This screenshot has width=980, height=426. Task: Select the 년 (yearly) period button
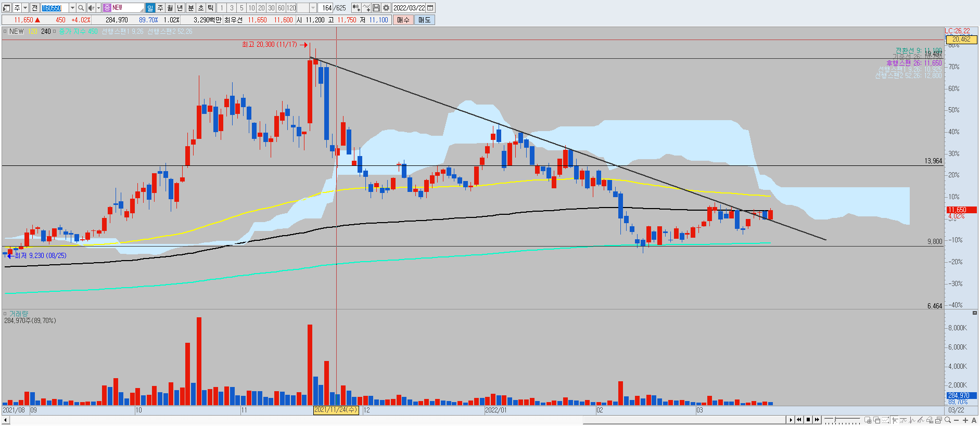tap(180, 8)
